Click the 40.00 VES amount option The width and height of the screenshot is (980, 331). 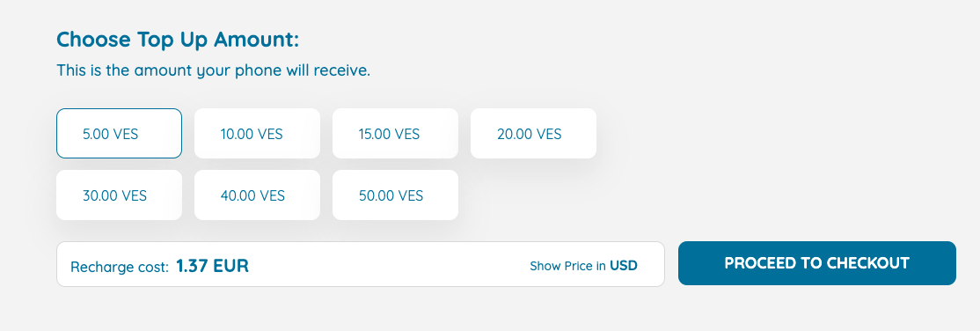(x=258, y=195)
